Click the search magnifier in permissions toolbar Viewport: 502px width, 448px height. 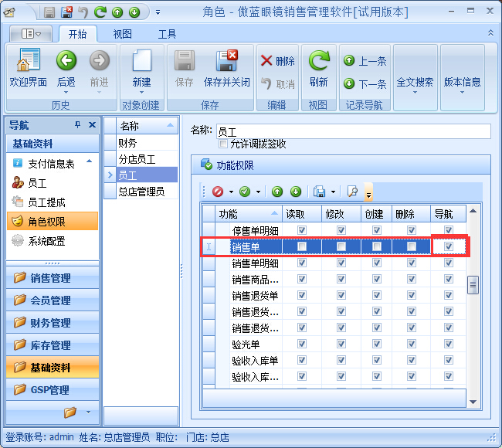[x=352, y=192]
